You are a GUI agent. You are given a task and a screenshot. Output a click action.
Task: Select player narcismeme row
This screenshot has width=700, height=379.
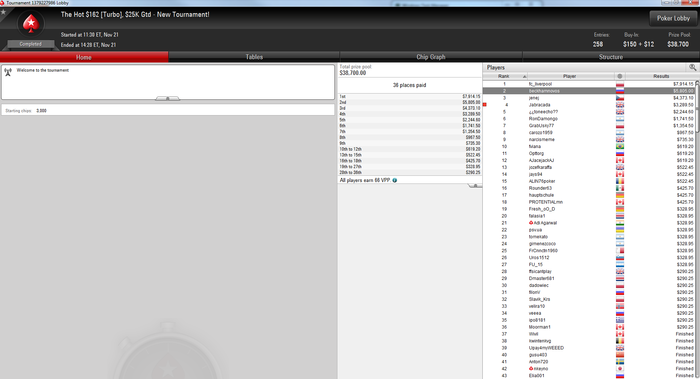pos(589,140)
